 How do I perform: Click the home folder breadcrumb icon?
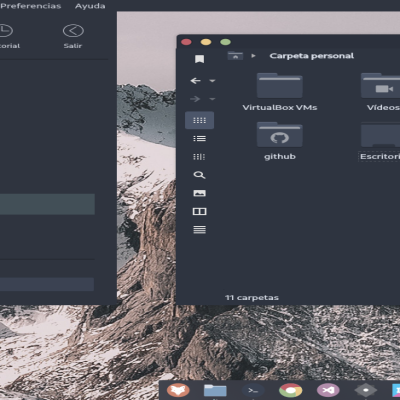tap(235, 56)
